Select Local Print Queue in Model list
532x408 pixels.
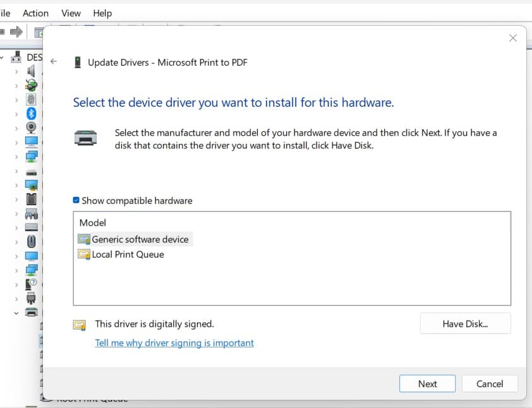128,255
